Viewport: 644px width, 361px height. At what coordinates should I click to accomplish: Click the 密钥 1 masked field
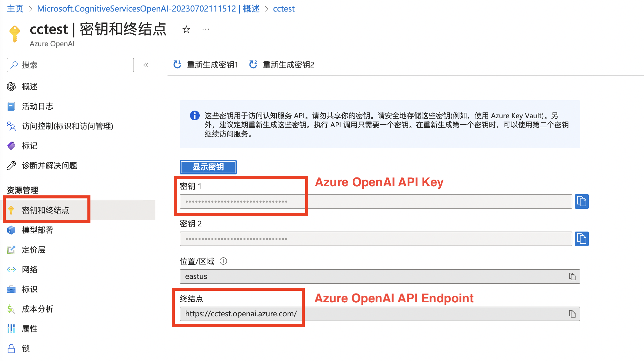tap(376, 201)
